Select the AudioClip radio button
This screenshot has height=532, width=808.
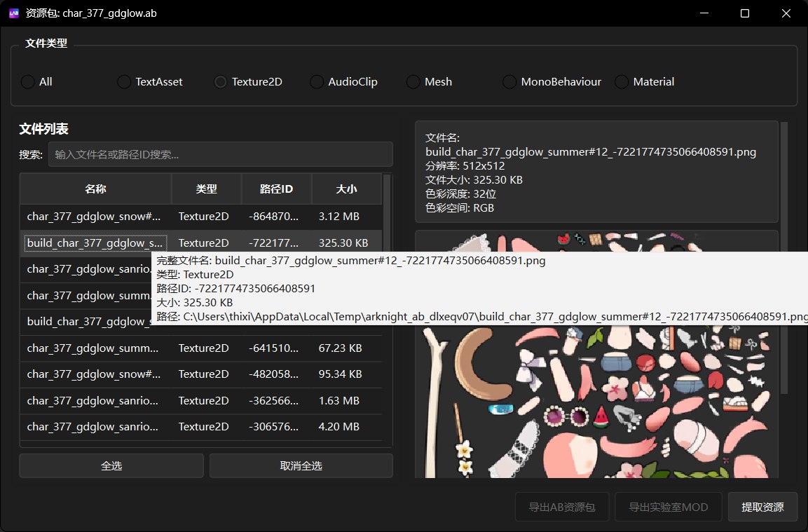317,82
